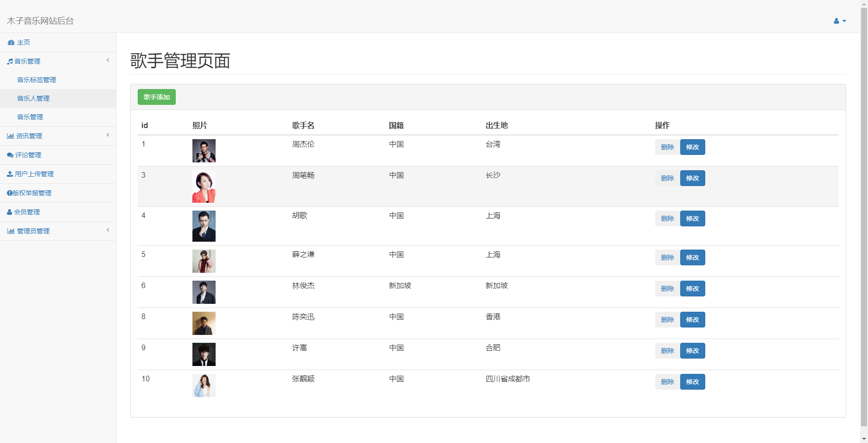Delete singer 周笔畅 with 删除
868x443 pixels.
click(x=667, y=178)
